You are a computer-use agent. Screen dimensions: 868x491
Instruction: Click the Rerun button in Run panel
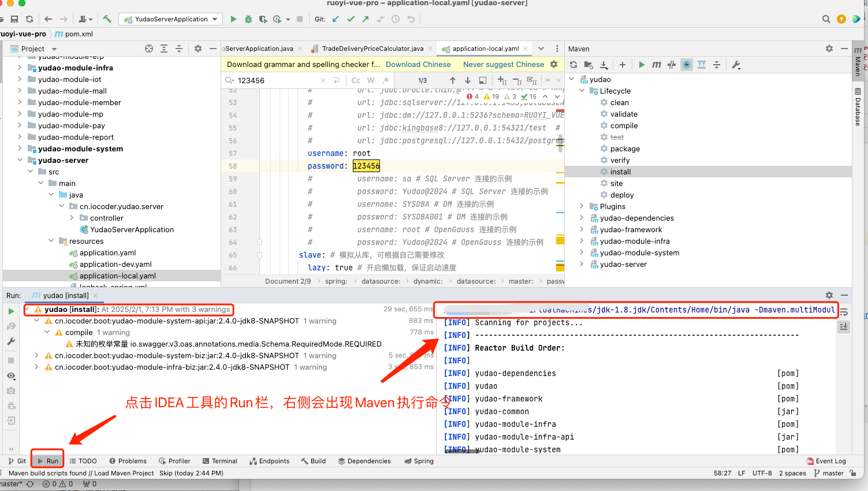tap(11, 311)
